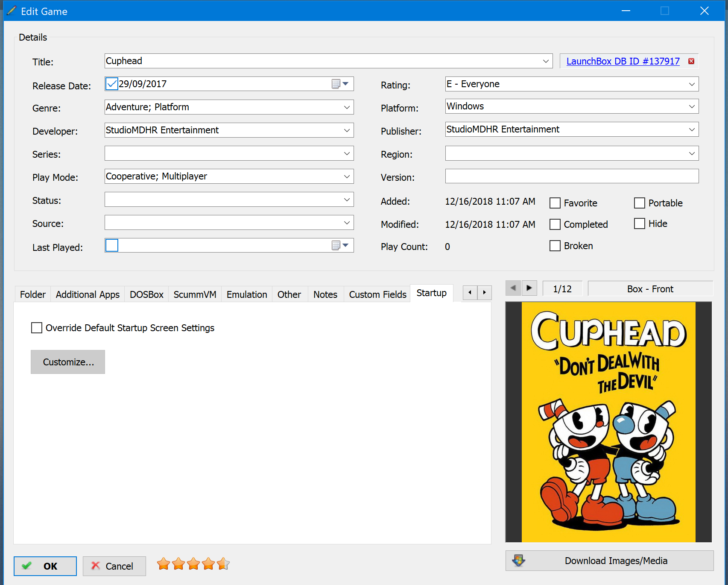
Task: Expand the Play Mode dropdown
Action: point(347,176)
